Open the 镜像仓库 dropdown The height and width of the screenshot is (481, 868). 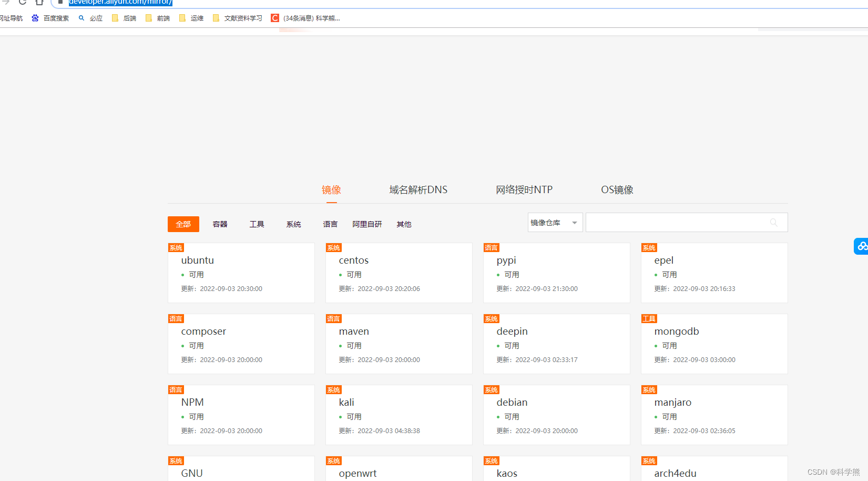pos(555,223)
